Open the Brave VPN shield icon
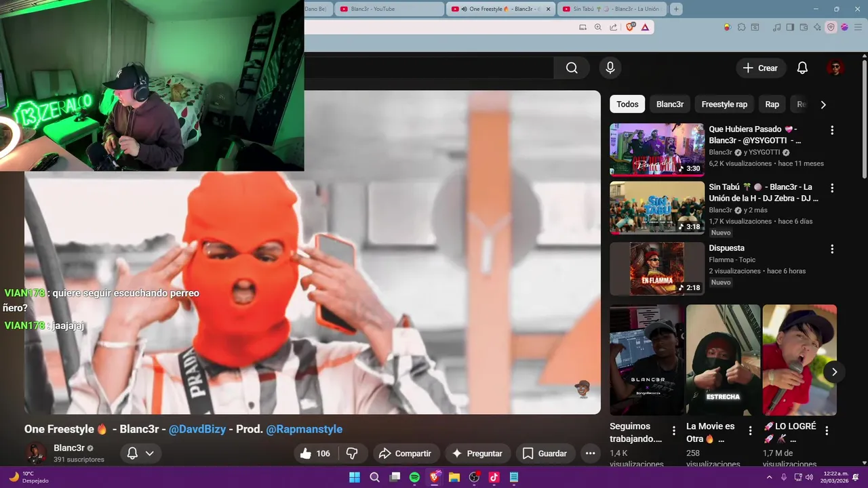868x488 pixels. pyautogui.click(x=831, y=27)
